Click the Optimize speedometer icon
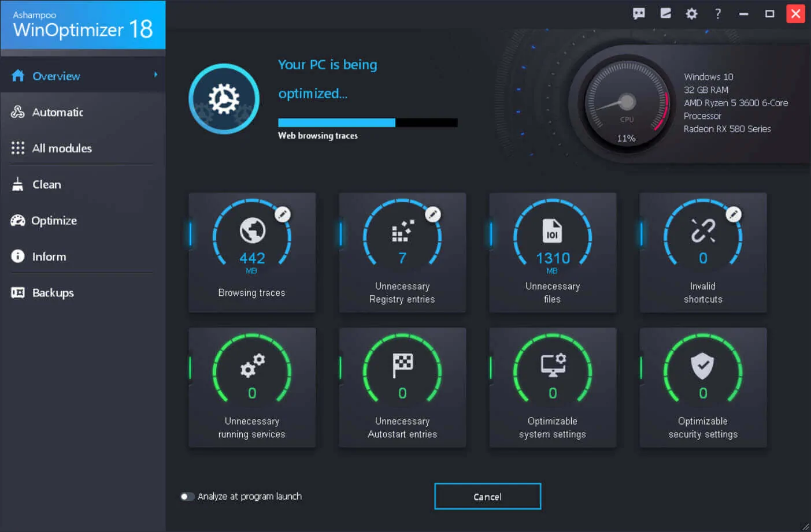The height and width of the screenshot is (532, 811). click(18, 220)
